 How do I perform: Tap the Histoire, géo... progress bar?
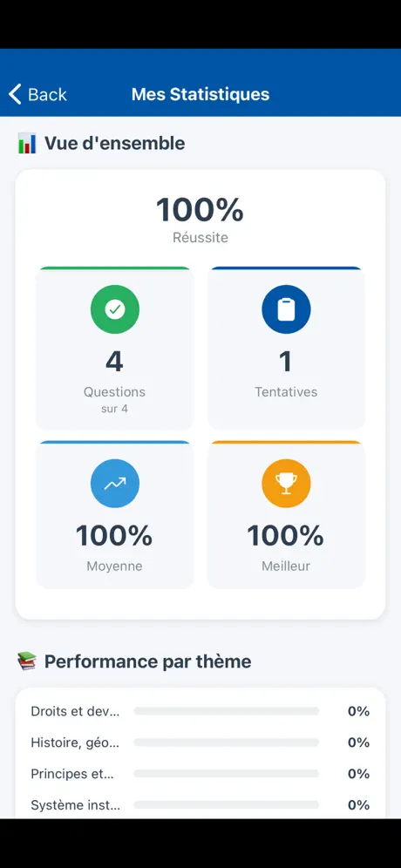[x=227, y=743]
